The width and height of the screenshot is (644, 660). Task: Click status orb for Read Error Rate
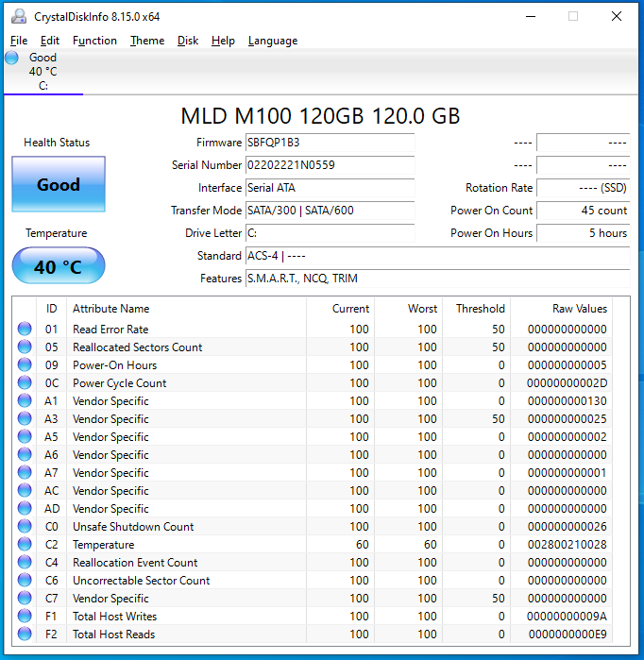[25, 329]
